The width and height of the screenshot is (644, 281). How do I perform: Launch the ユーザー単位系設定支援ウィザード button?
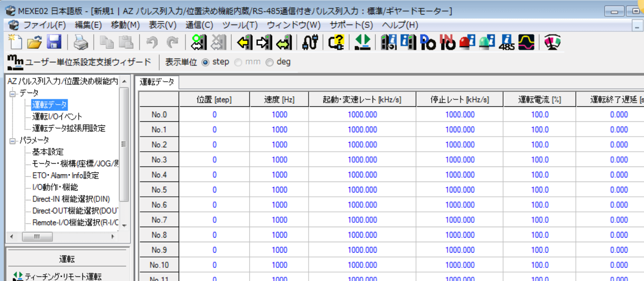point(80,62)
